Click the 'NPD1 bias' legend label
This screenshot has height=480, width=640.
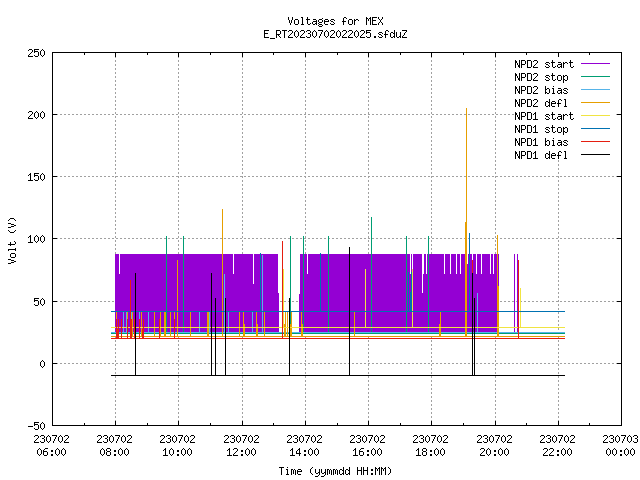[541, 142]
